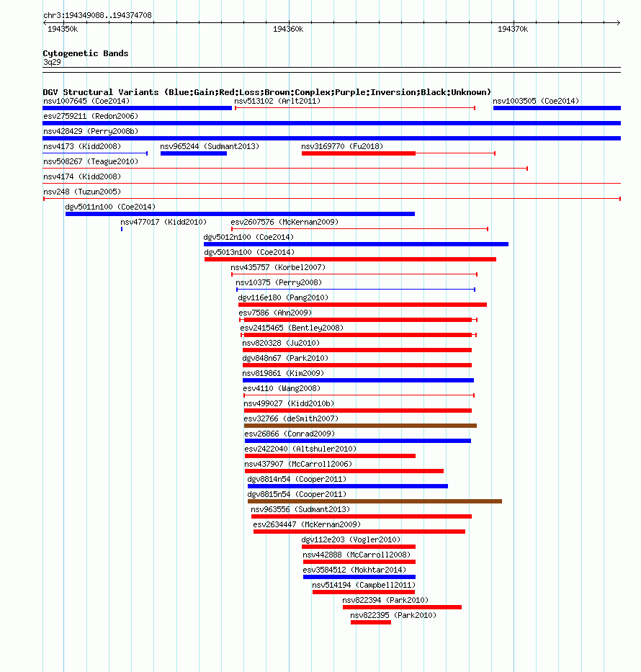This screenshot has height=672, width=641.
Task: Open the nsv435757 (Korbel2007) variant label
Action: click(278, 267)
